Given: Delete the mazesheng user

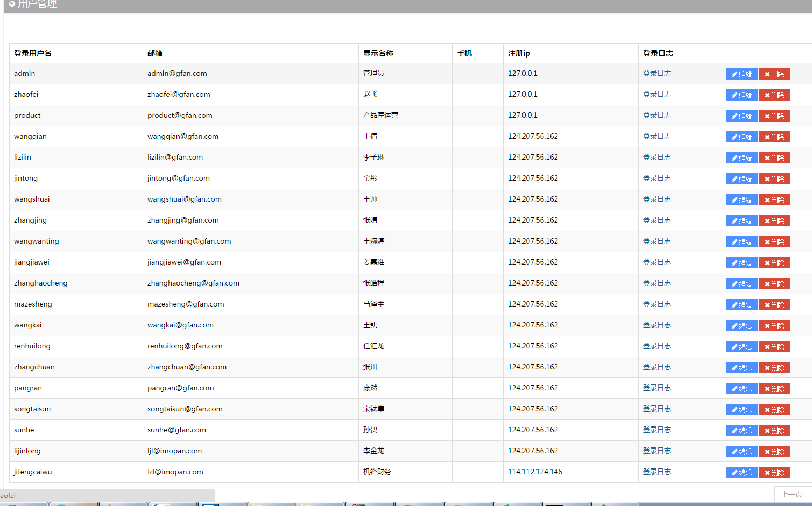Looking at the screenshot, I should click(x=774, y=305).
